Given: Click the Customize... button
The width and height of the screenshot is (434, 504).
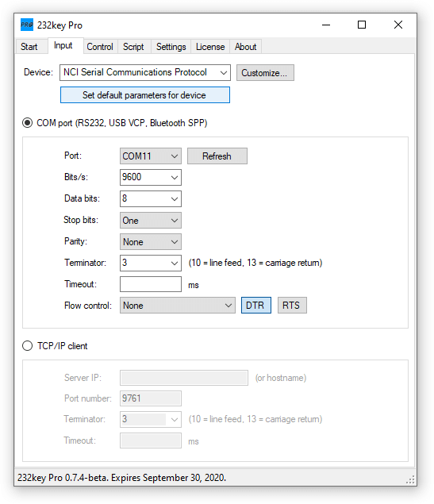Looking at the screenshot, I should coord(265,73).
